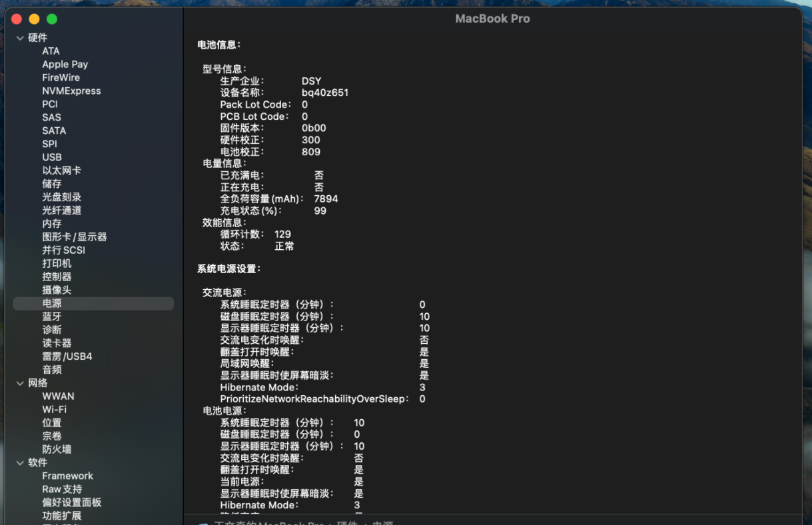Select NVMExpress in the sidebar
This screenshot has width=812, height=525.
tap(71, 91)
